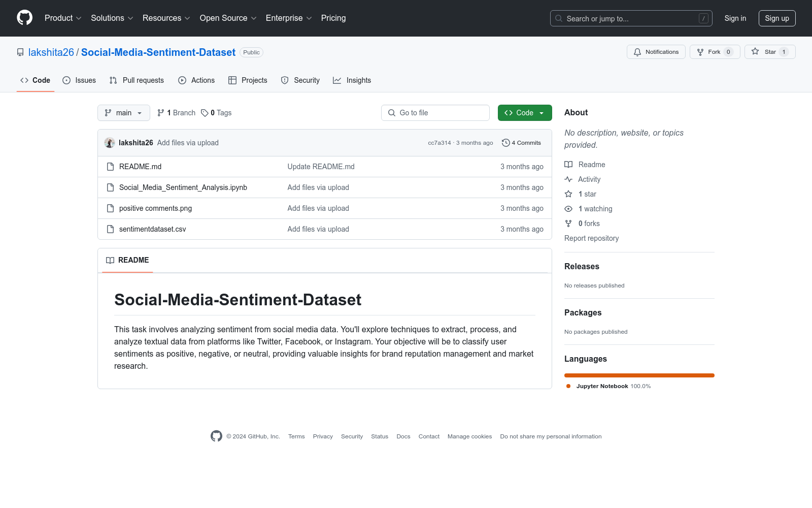Fork this repository
This screenshot has height=508, width=812.
[715, 52]
